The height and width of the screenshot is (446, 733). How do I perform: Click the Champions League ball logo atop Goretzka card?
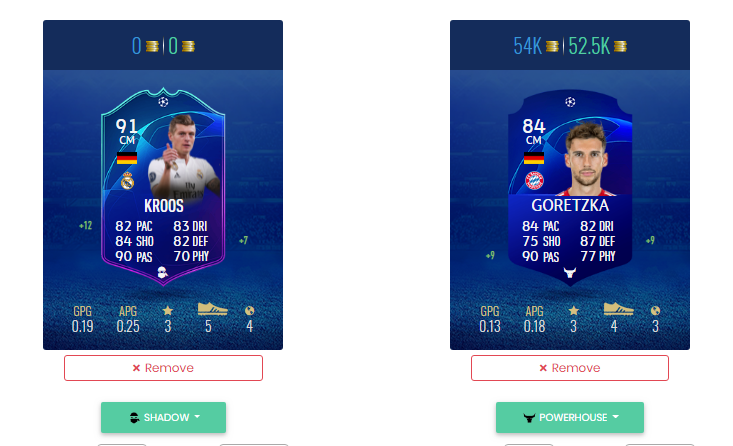[570, 101]
